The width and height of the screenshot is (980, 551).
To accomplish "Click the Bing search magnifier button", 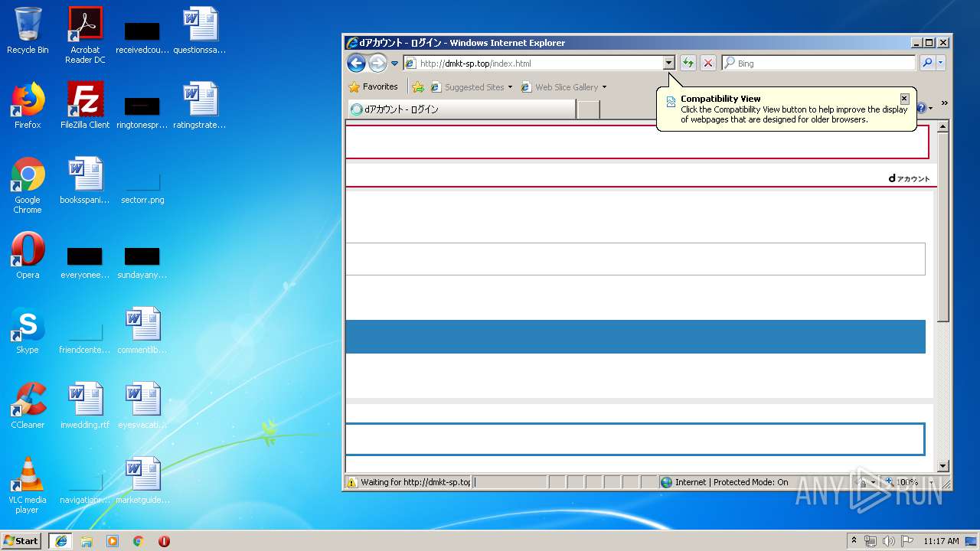I will (x=927, y=63).
